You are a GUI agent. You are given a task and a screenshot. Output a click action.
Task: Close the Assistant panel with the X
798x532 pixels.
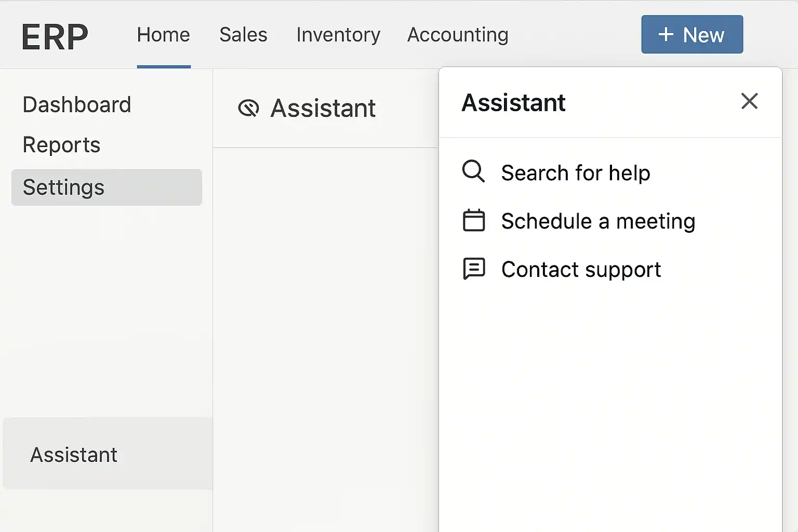point(749,101)
